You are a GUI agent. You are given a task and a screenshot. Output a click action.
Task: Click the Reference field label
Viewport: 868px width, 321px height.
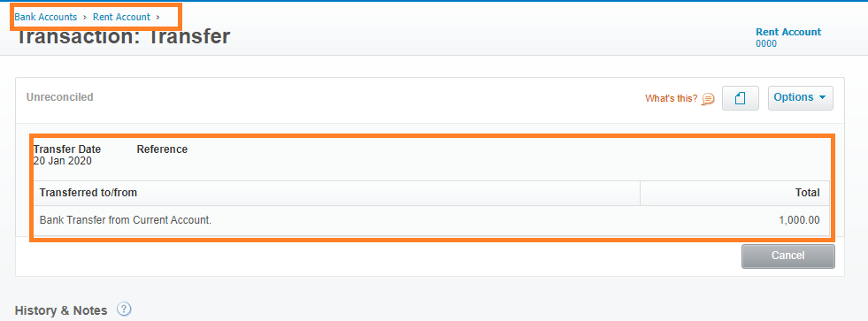point(162,149)
